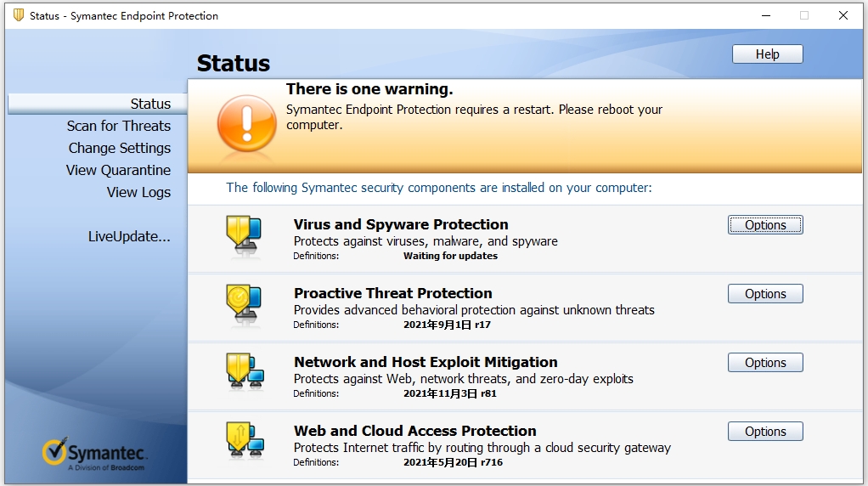The height and width of the screenshot is (486, 868).
Task: Click the orange warning exclamation icon
Action: [246, 123]
